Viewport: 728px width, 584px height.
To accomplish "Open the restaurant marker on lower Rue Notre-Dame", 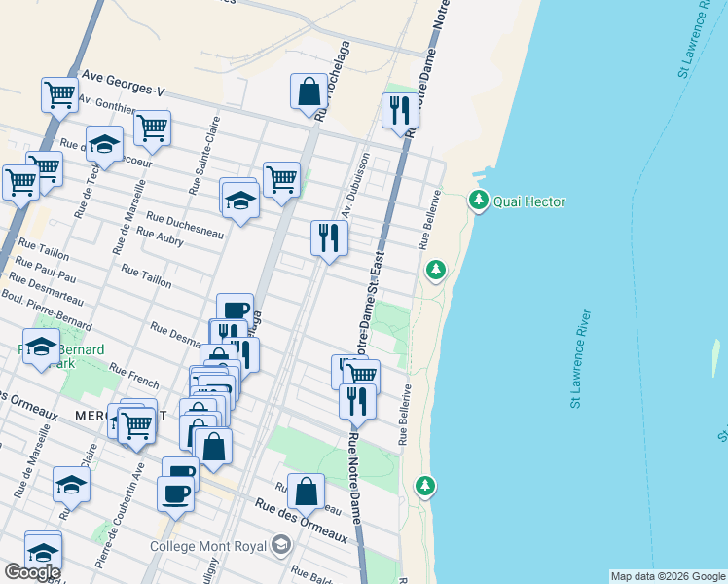I will (357, 402).
